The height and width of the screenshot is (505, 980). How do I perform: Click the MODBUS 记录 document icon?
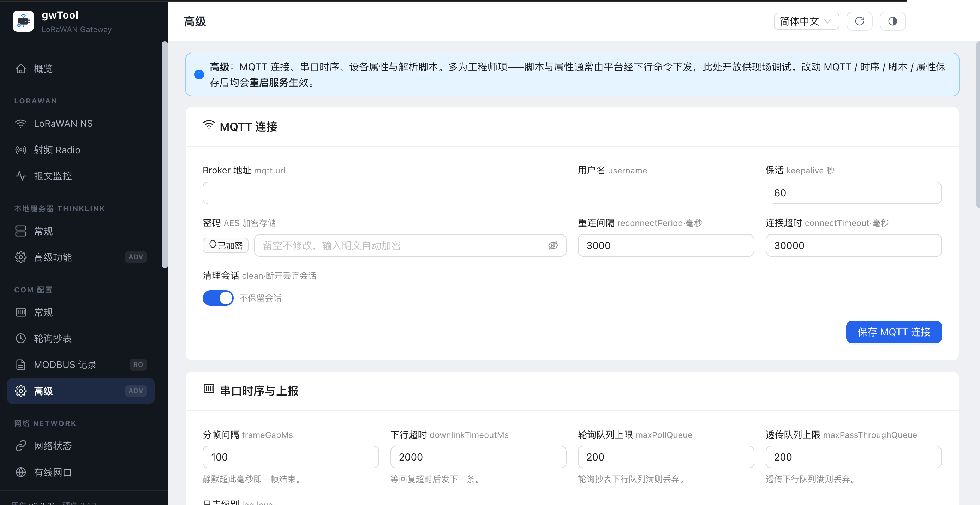point(21,364)
